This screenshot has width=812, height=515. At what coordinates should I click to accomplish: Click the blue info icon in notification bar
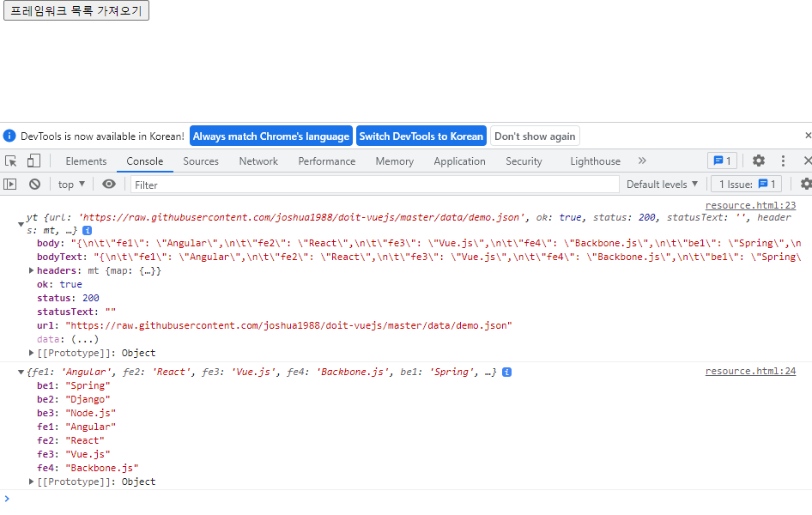coord(9,136)
